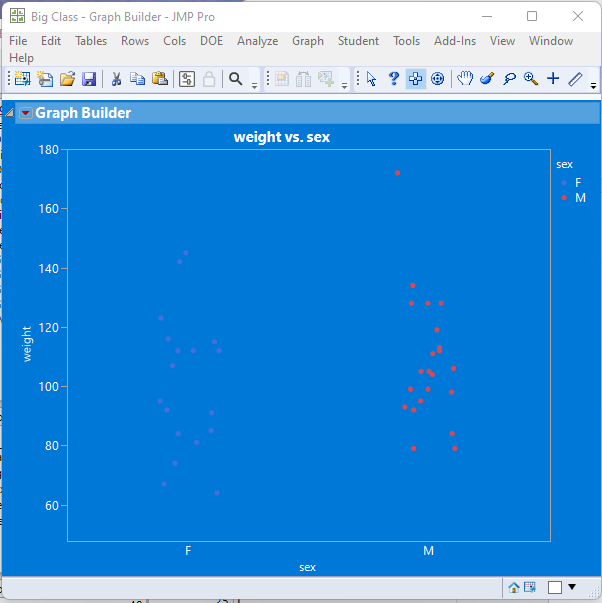Click the 'sex' x-axis label below the plot

point(307,567)
